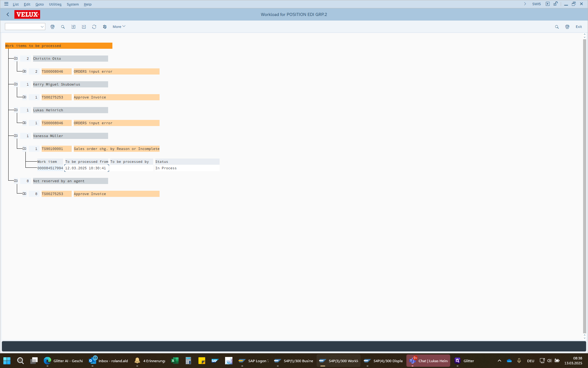Open Excel from the Windows taskbar
The height and width of the screenshot is (368, 588).
pyautogui.click(x=175, y=361)
